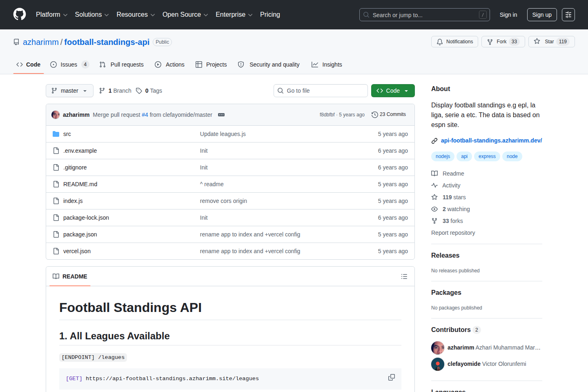Open the 23 Commits history

(389, 115)
